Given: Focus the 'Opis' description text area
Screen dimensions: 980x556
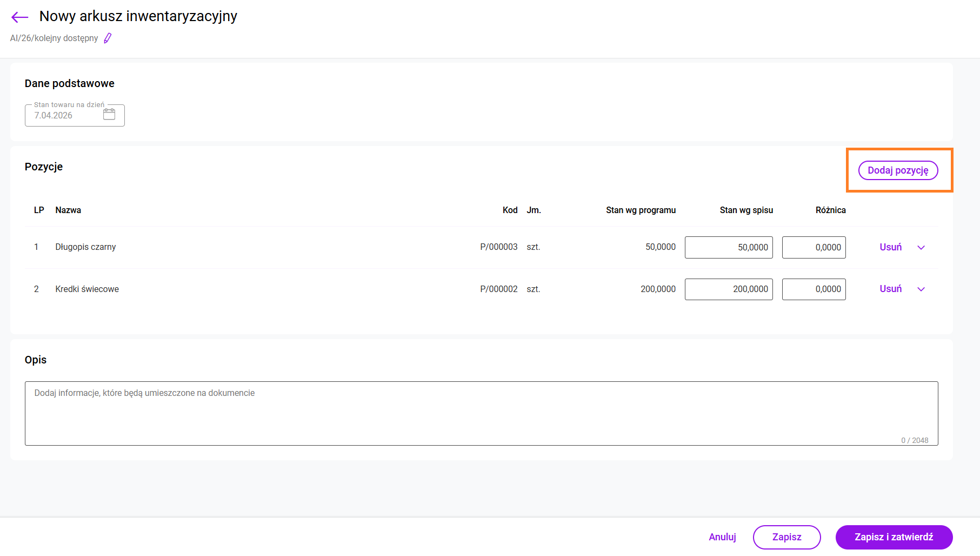Looking at the screenshot, I should [x=481, y=413].
